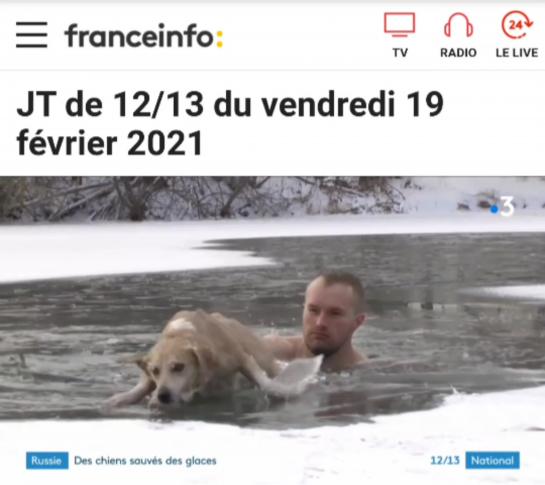Select the blue National badge
The width and height of the screenshot is (545, 485).
pos(493,460)
